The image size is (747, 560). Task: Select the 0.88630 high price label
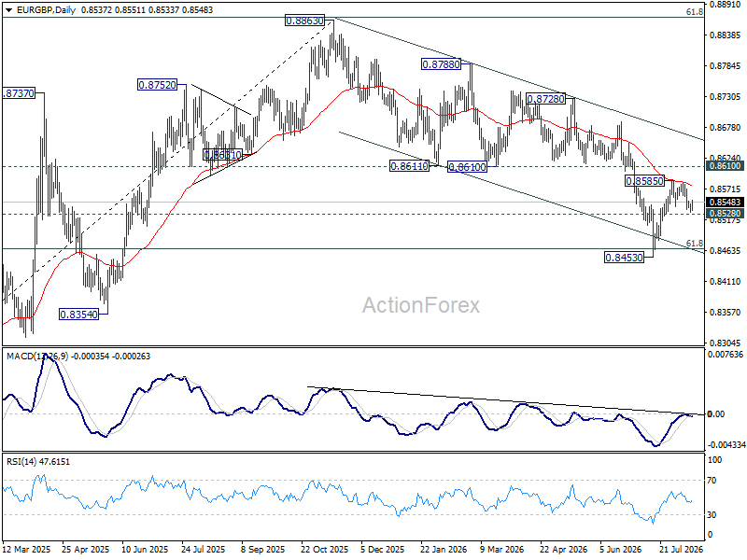pos(304,21)
